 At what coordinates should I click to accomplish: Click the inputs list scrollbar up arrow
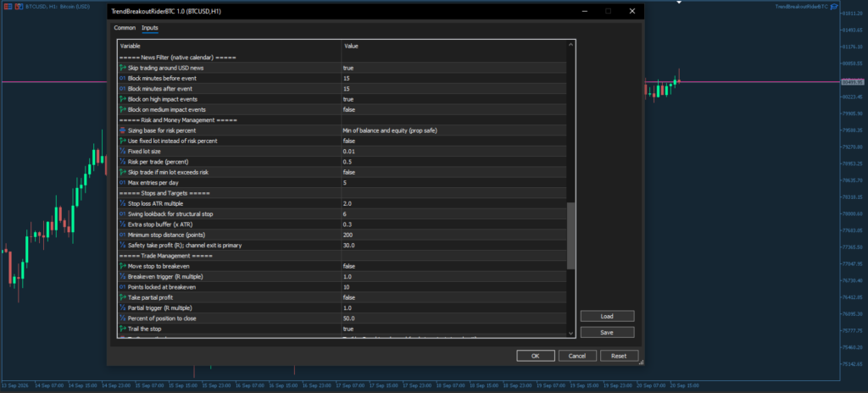tap(571, 44)
